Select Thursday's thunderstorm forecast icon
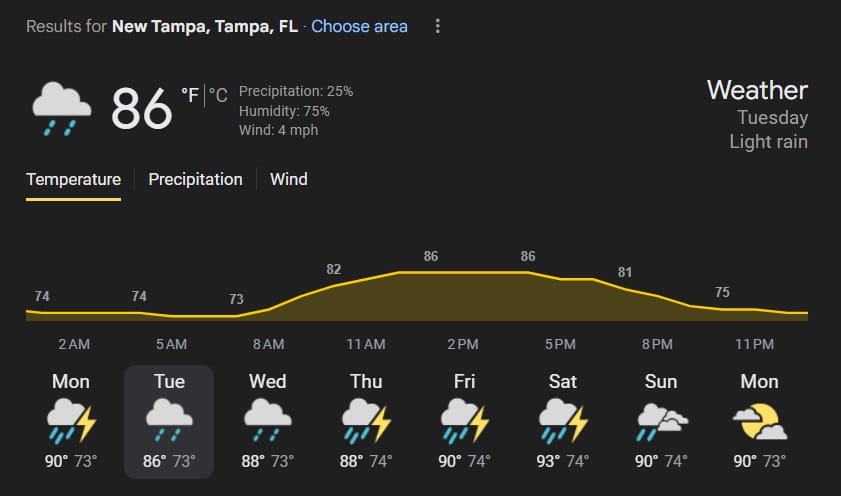Viewport: 841px width, 496px height. (x=366, y=421)
